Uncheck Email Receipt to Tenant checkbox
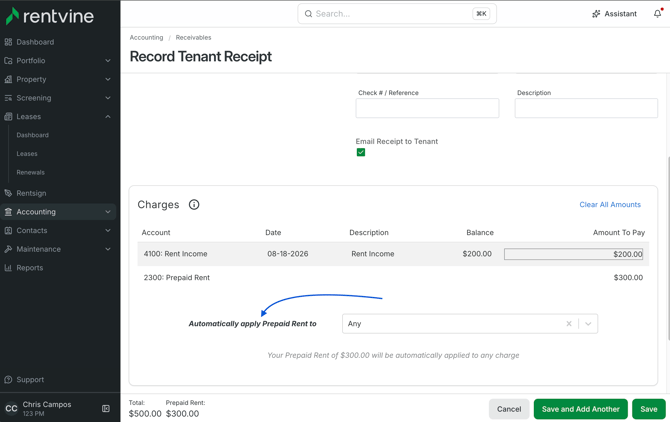670x422 pixels. pyautogui.click(x=361, y=152)
